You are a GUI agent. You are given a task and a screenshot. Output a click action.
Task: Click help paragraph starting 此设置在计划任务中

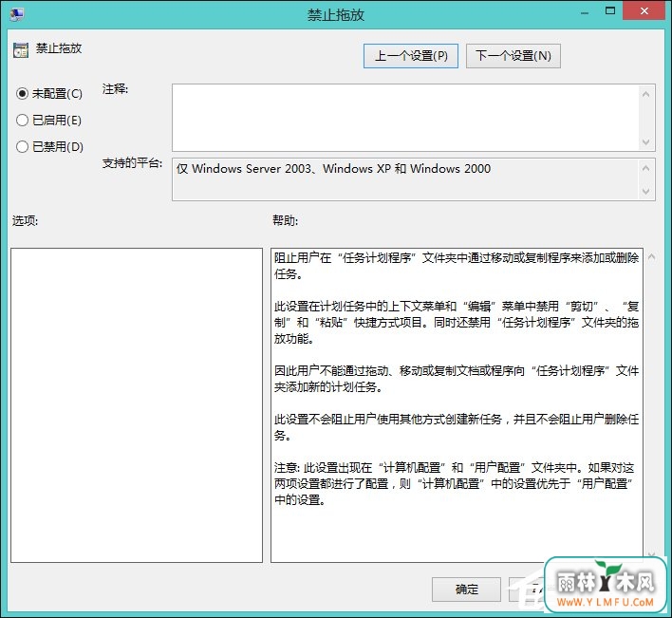coord(457,322)
